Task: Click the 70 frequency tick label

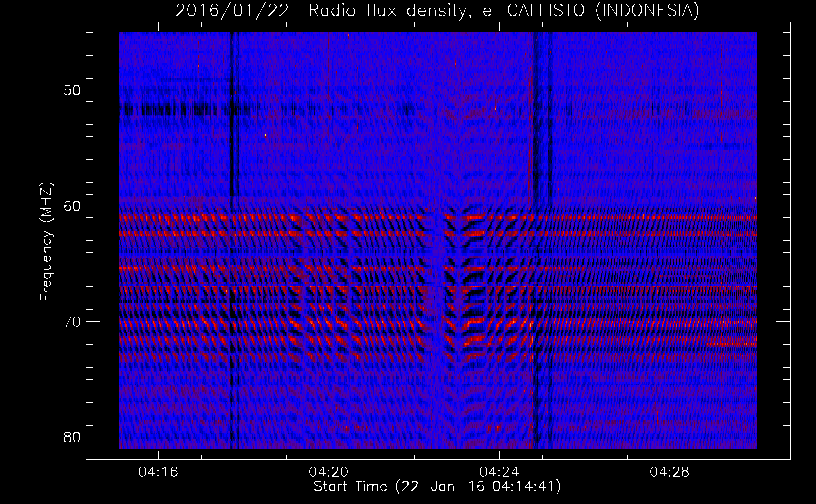Action: pos(72,322)
